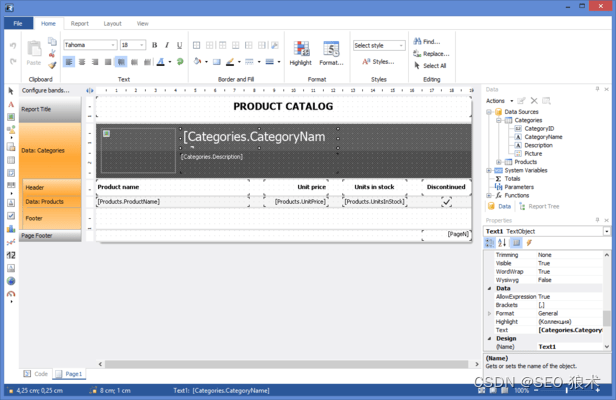
Task: Switch to the Code tab
Action: pyautogui.click(x=36, y=374)
